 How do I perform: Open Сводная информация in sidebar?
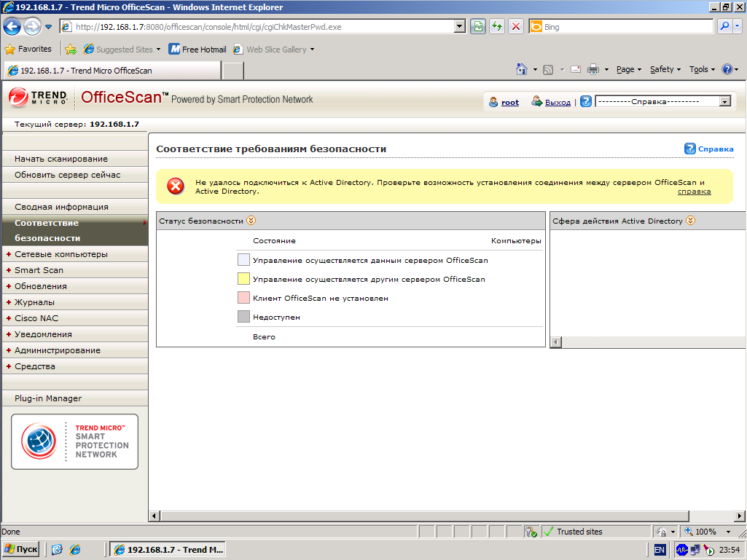click(x=75, y=207)
